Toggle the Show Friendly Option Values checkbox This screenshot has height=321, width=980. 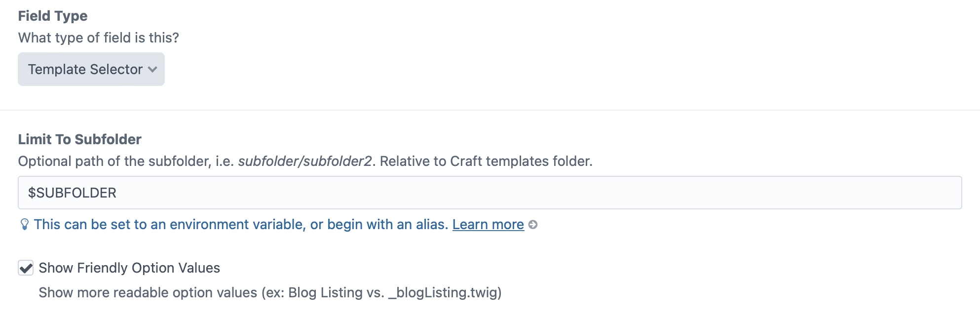[26, 268]
